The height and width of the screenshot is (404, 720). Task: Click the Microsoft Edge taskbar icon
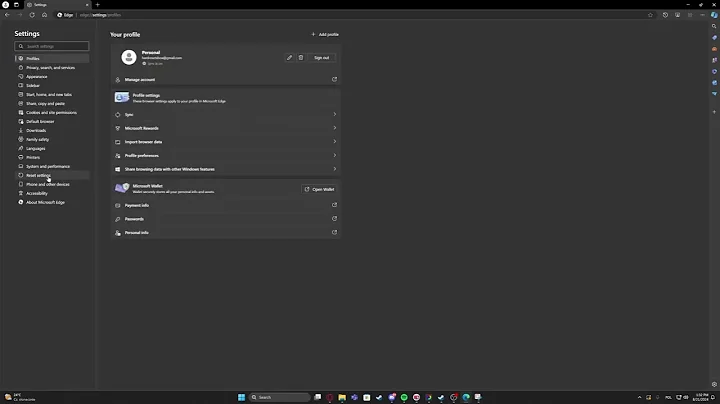(466, 397)
